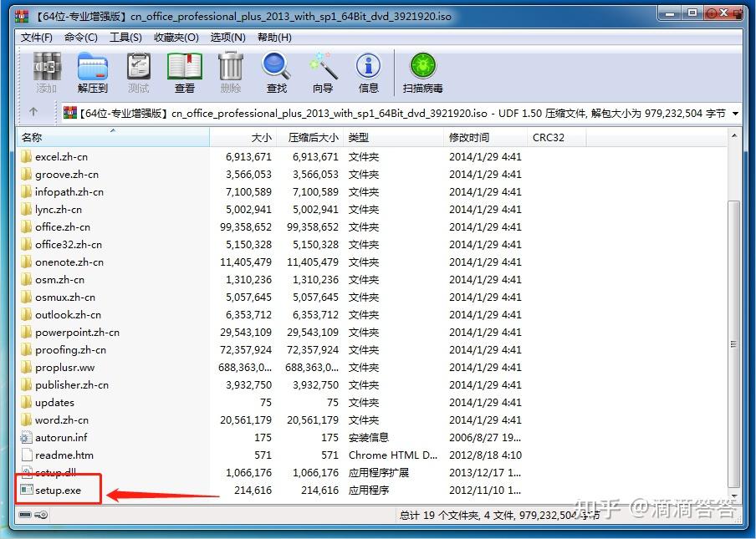Select the office32.zh-cn row
Image resolution: width=756 pixels, height=539 pixels.
(371, 244)
